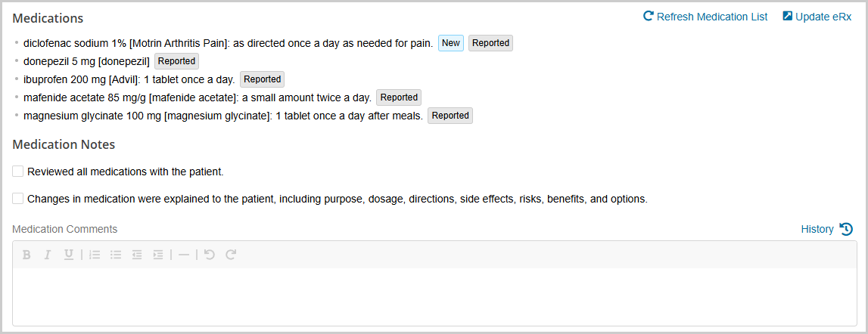Click Reported badge for magnesium glycinate
Viewport: 868px width, 334px height.
click(450, 116)
